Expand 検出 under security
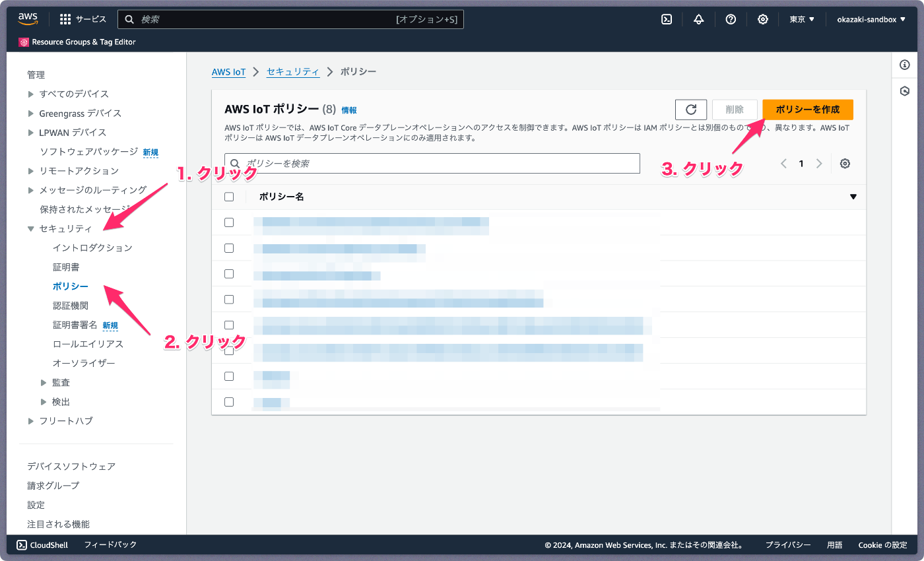The width and height of the screenshot is (924, 561). [x=44, y=402]
